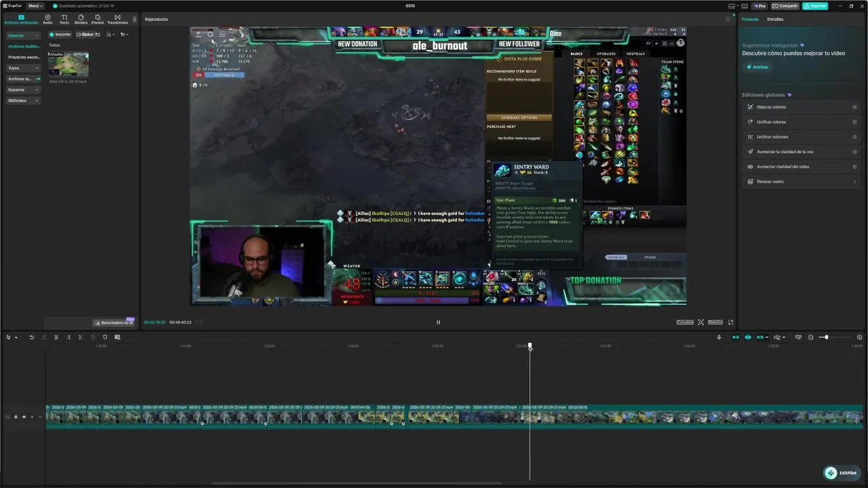This screenshot has height=488, width=868.
Task: Click the Exportar button
Action: [815, 6]
